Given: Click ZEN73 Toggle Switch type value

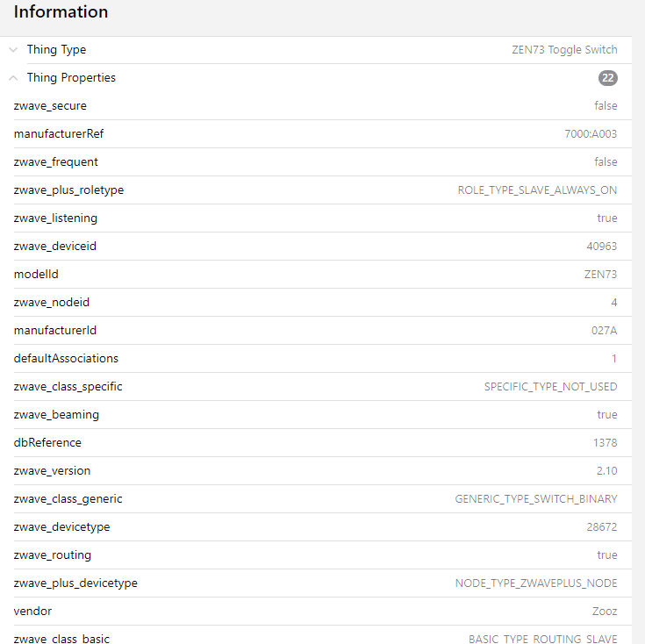Looking at the screenshot, I should point(564,50).
